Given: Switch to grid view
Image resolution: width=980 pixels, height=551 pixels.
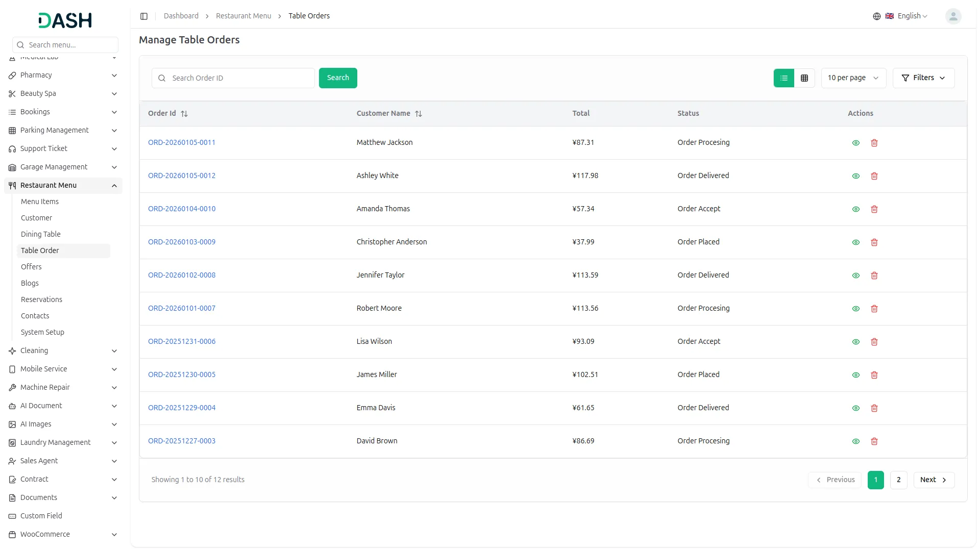Looking at the screenshot, I should click(804, 78).
